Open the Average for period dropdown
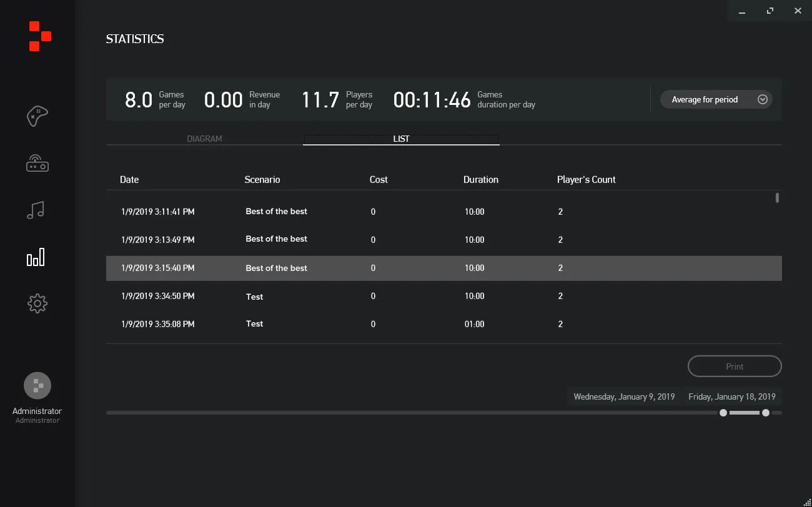 (716, 99)
